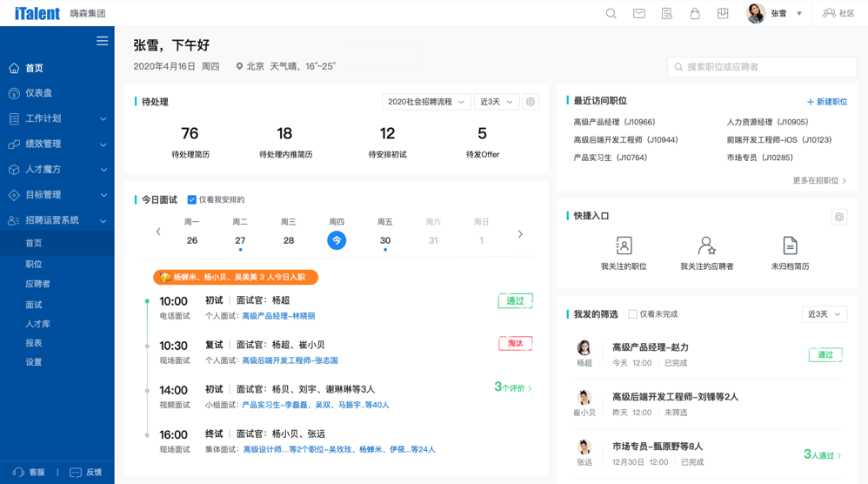Image resolution: width=868 pixels, height=484 pixels.
Task: Open the 2020社会招聘流程 dropdown
Action: 425,102
